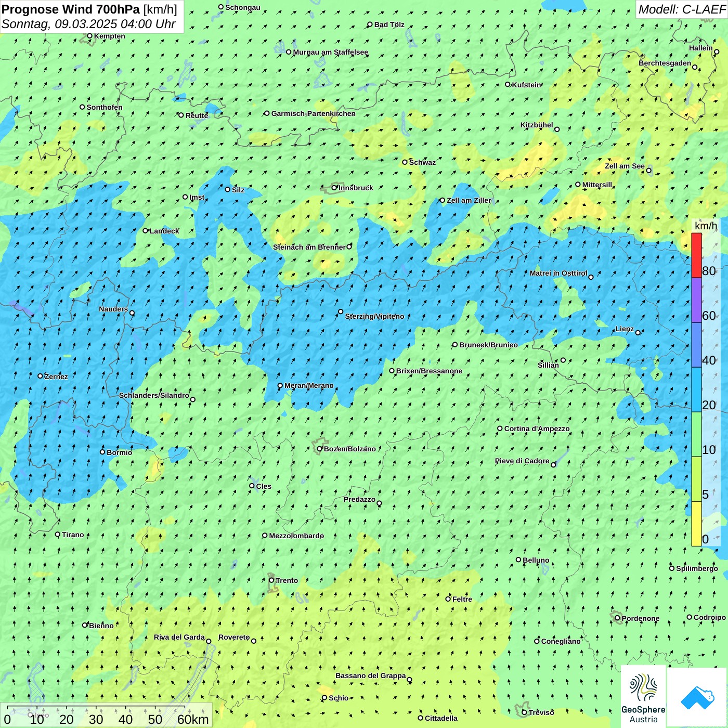Click the 'Berchtesgaden' label
This screenshot has width=728, height=728.
click(x=665, y=63)
